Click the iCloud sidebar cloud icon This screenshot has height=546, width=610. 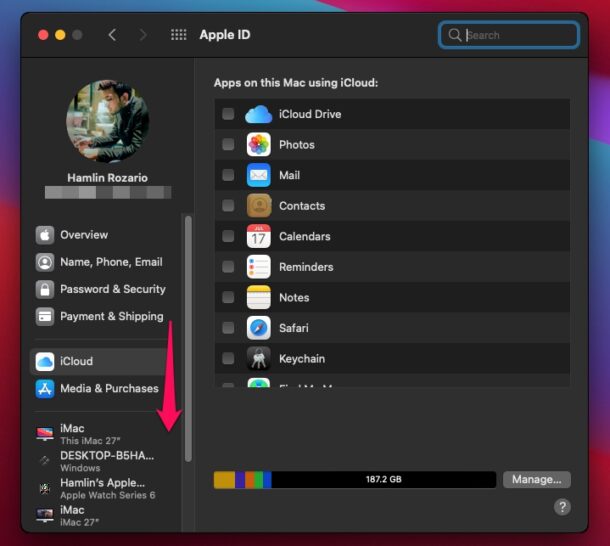click(x=45, y=362)
